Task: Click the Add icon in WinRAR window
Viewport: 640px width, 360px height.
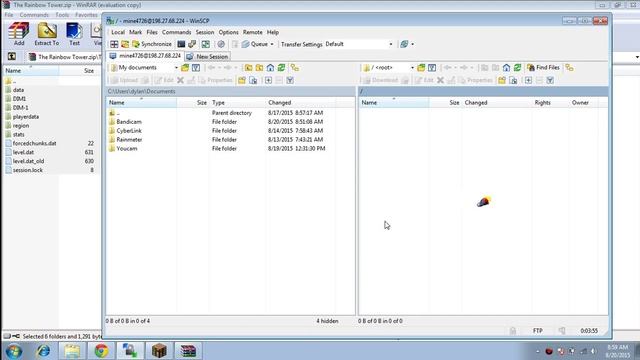Action: point(19,34)
